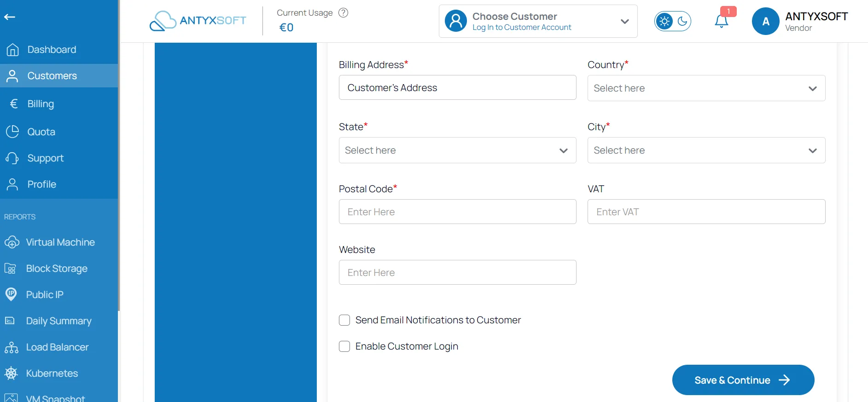Open Kubernetes report via helm icon
The image size is (868, 402).
pyautogui.click(x=11, y=373)
